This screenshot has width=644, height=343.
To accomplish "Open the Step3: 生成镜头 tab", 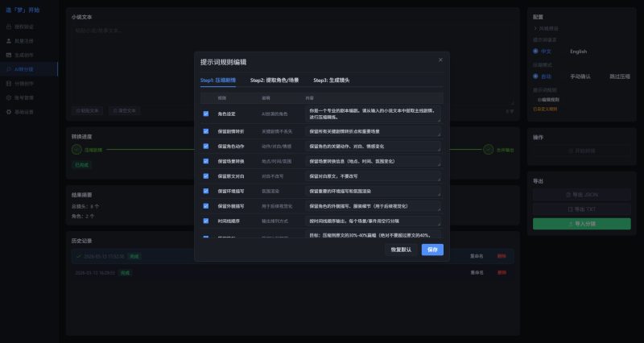I will (332, 81).
